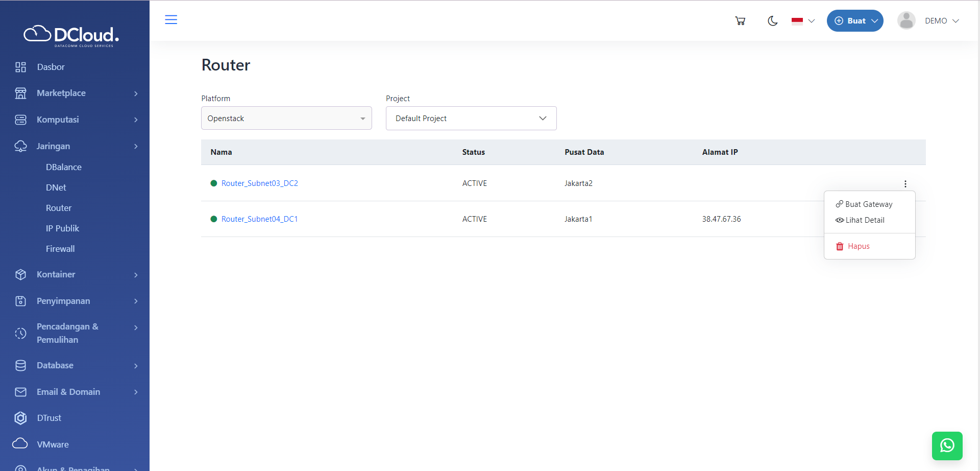Open the shopping cart icon
Viewport: 980px width, 471px height.
pyautogui.click(x=740, y=21)
